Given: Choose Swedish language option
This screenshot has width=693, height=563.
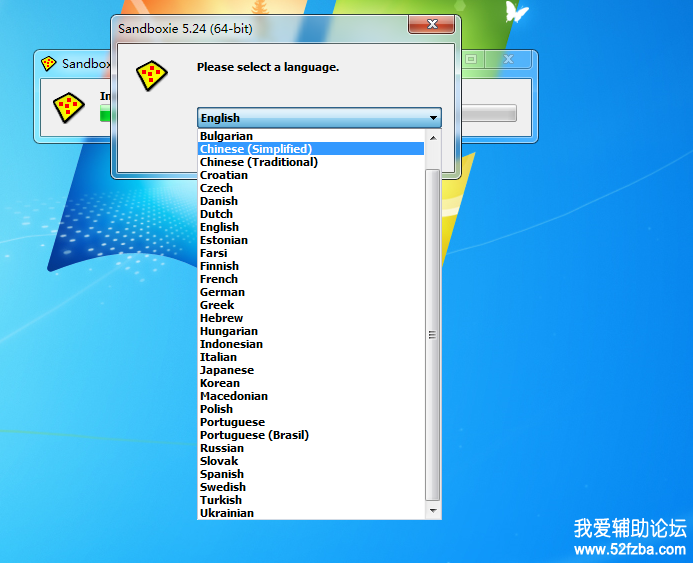Looking at the screenshot, I should pos(311,487).
